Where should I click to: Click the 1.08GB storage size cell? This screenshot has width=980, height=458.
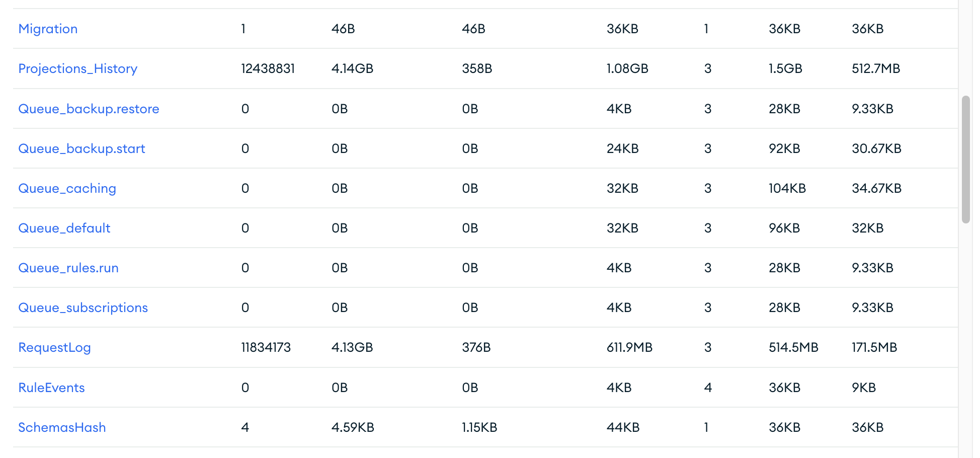(x=627, y=68)
